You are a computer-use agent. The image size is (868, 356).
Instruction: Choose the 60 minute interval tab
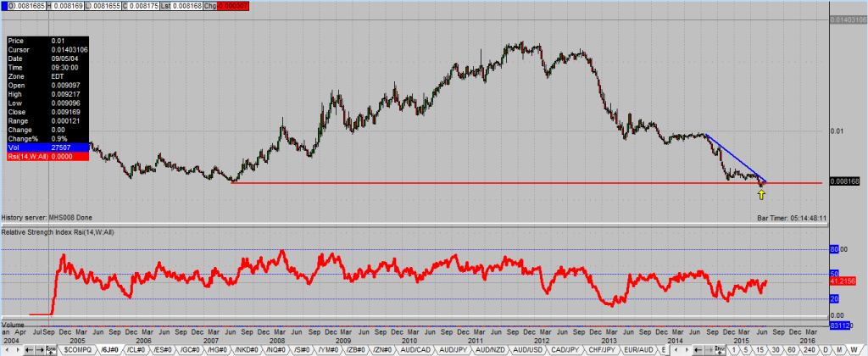(x=792, y=350)
